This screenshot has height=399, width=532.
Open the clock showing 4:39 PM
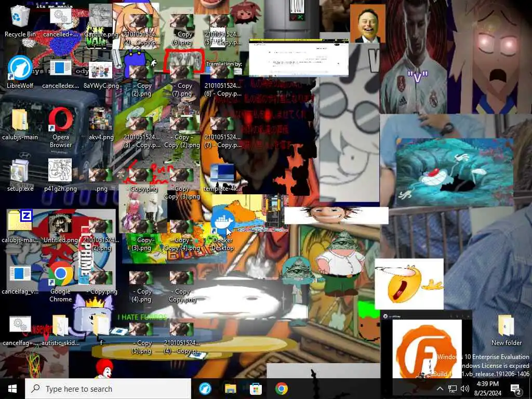coord(487,389)
